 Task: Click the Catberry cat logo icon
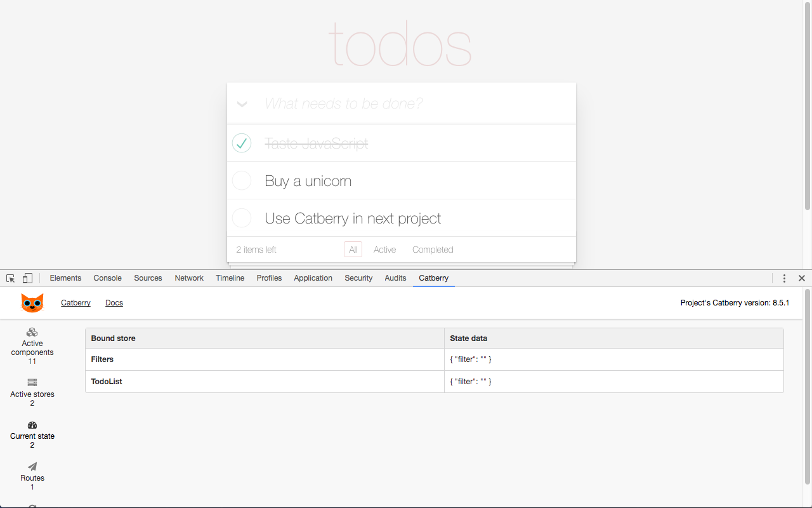point(32,303)
